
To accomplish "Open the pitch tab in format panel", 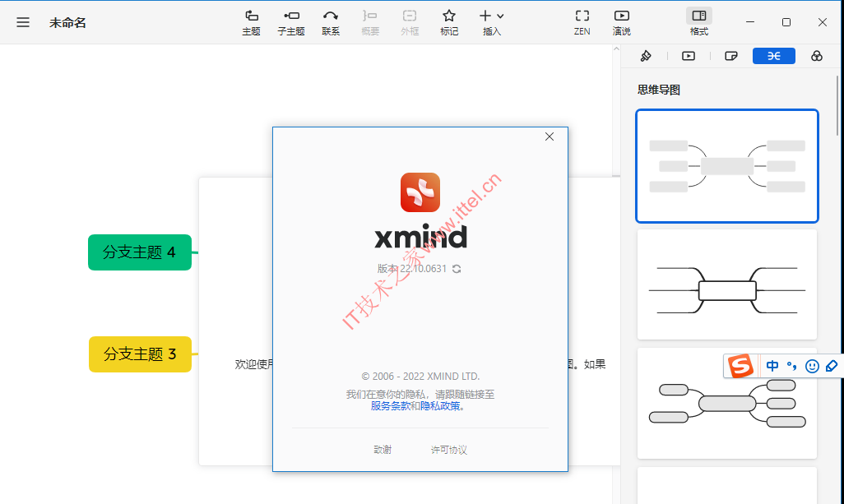I will pyautogui.click(x=689, y=56).
